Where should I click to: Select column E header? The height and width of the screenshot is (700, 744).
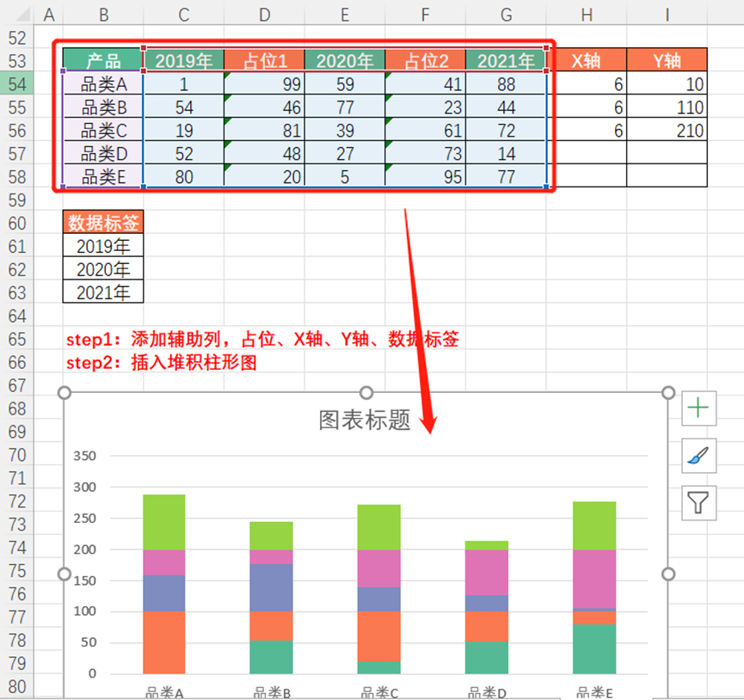pyautogui.click(x=345, y=15)
